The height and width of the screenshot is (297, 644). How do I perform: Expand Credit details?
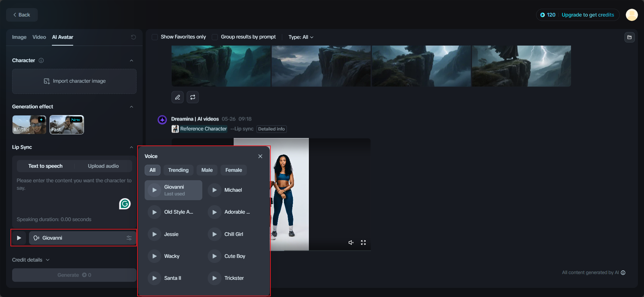[x=31, y=260]
